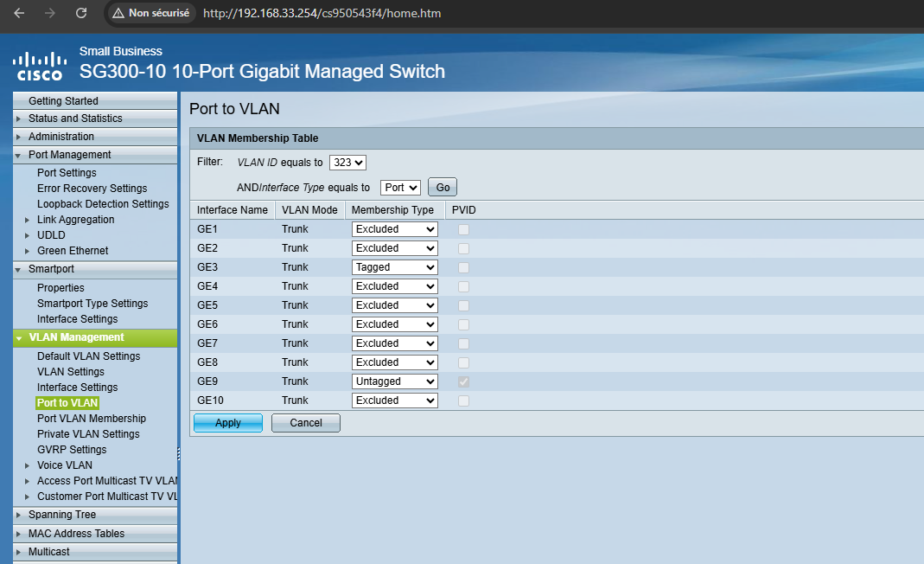Toggle the PVID checkbox for GE9
The image size is (924, 564).
point(464,381)
